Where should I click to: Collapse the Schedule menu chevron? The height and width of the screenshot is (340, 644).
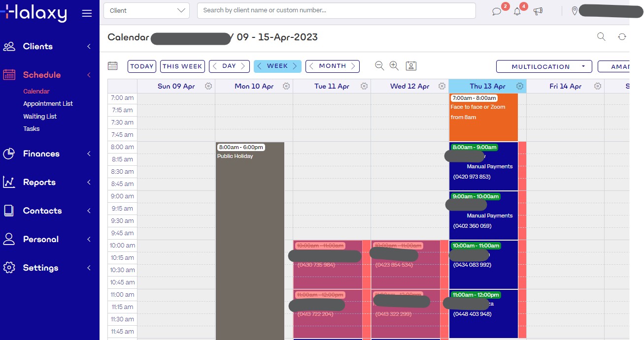point(89,75)
